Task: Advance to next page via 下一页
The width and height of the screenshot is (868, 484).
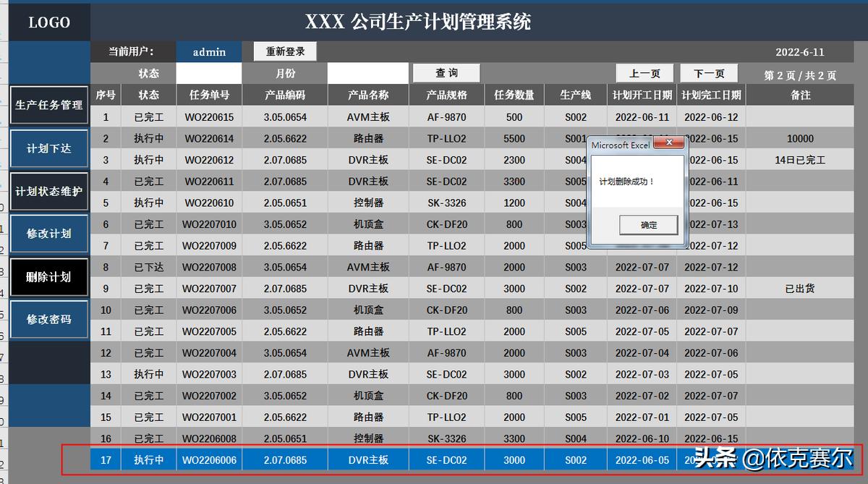Action: pos(710,73)
